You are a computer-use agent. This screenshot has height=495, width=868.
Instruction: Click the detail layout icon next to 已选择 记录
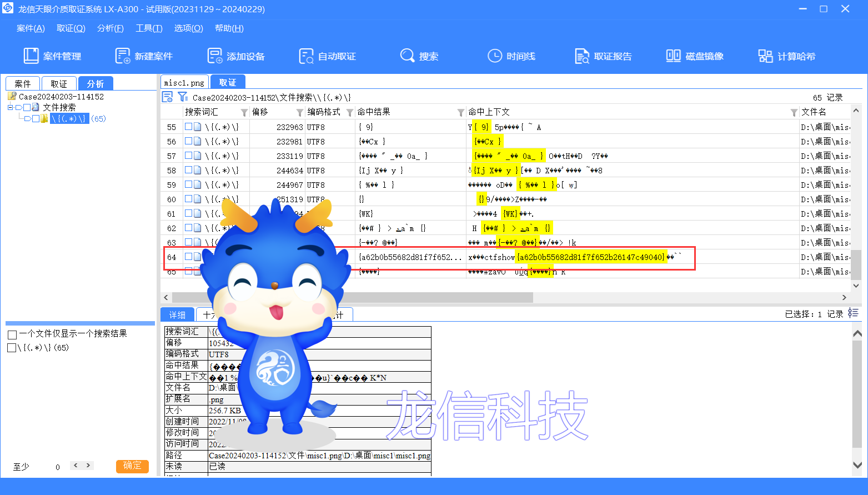click(853, 313)
